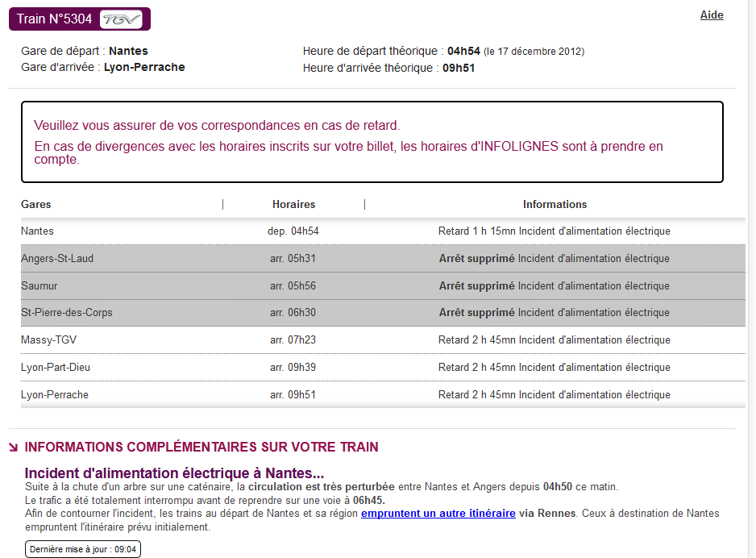Follow the 'empruntent un autre itinéraire' link
This screenshot has height=558, width=756.
point(438,513)
